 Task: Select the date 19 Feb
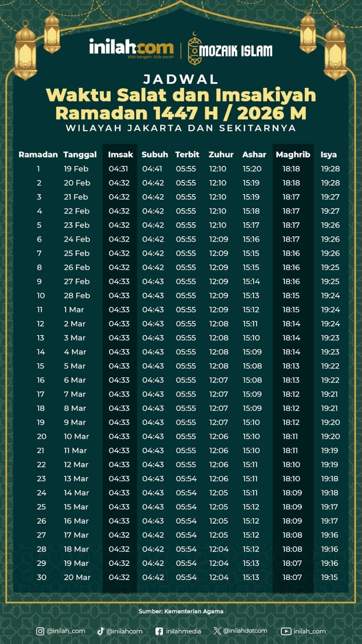[x=76, y=169]
